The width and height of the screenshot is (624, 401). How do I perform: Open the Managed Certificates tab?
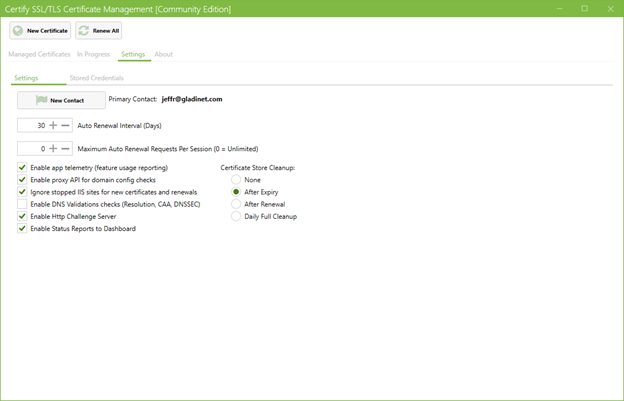[39, 54]
